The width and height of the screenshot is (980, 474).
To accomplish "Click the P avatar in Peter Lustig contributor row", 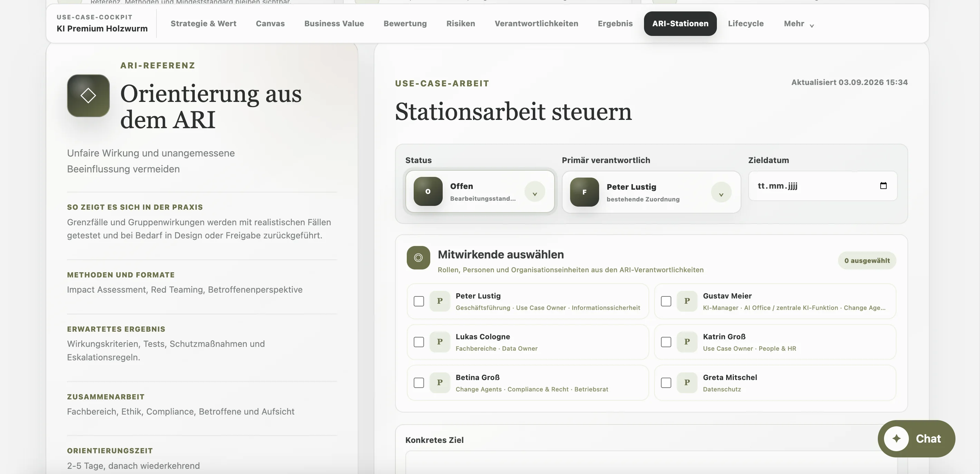I will click(x=440, y=301).
